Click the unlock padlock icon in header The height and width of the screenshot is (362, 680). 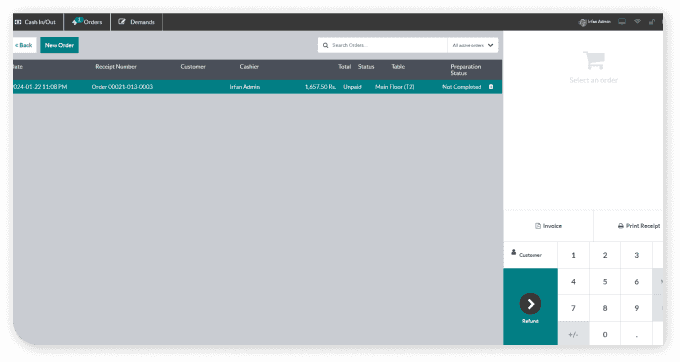point(651,22)
